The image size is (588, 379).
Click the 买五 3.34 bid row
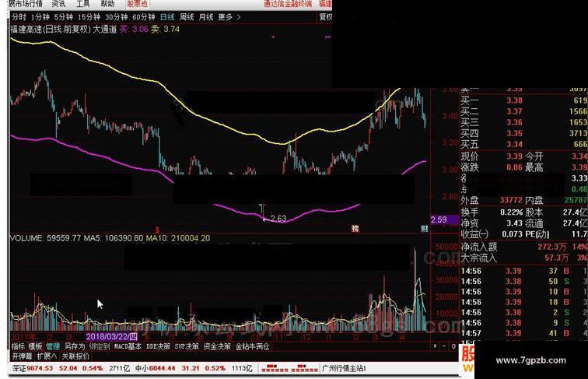[524, 144]
